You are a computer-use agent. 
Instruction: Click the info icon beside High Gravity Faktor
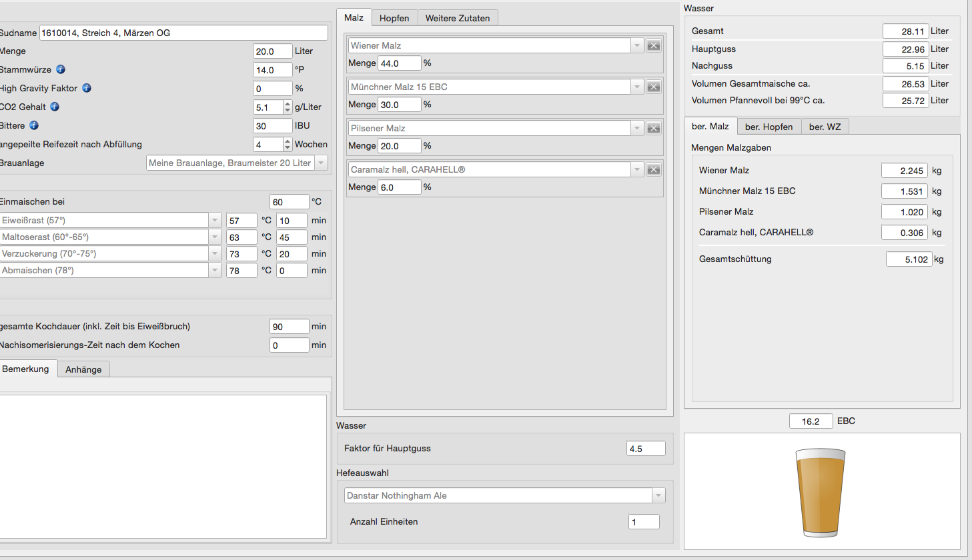click(87, 88)
